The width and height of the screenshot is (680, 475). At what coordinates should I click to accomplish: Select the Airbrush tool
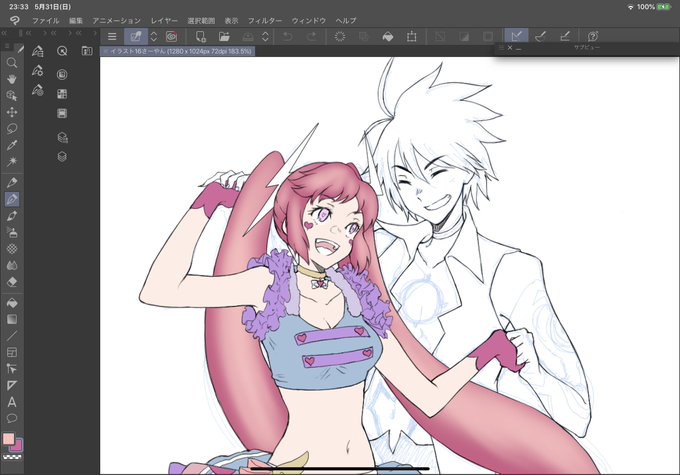(x=12, y=232)
